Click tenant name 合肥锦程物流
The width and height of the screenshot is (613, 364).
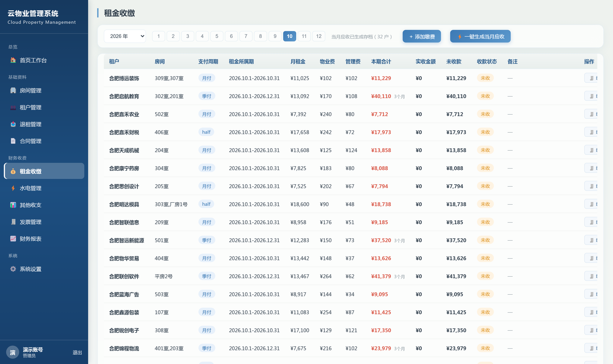(124, 348)
